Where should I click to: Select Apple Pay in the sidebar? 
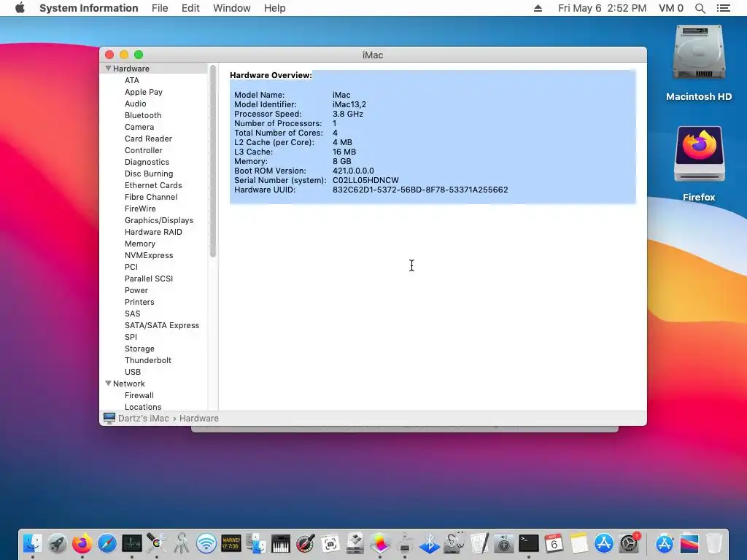click(144, 92)
